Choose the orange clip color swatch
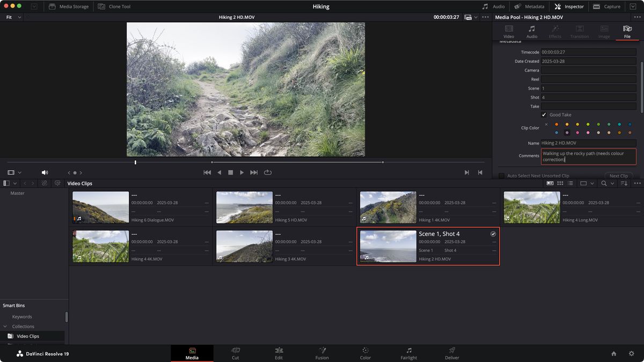This screenshot has width=644, height=362. [x=556, y=124]
